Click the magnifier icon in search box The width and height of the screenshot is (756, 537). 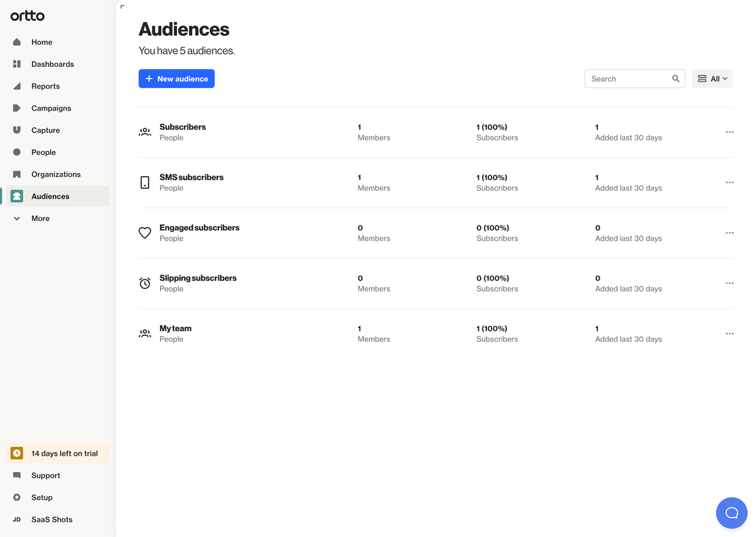[675, 79]
